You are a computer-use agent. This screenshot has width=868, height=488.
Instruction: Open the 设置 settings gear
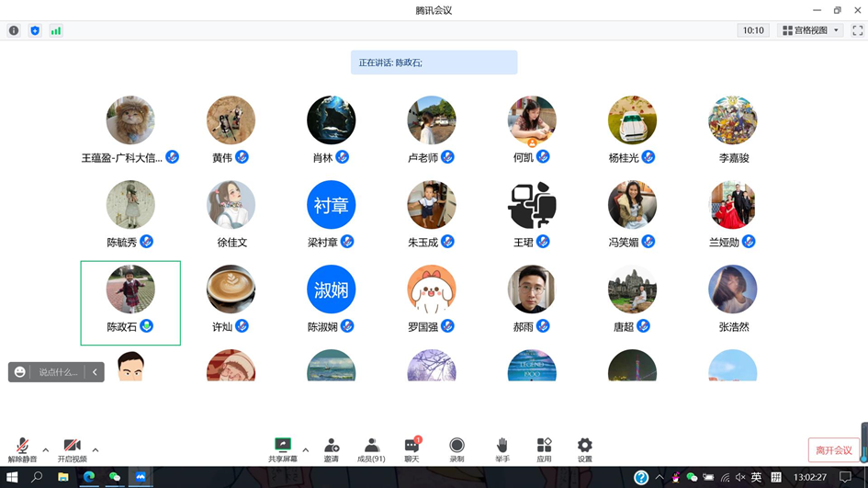(x=584, y=448)
